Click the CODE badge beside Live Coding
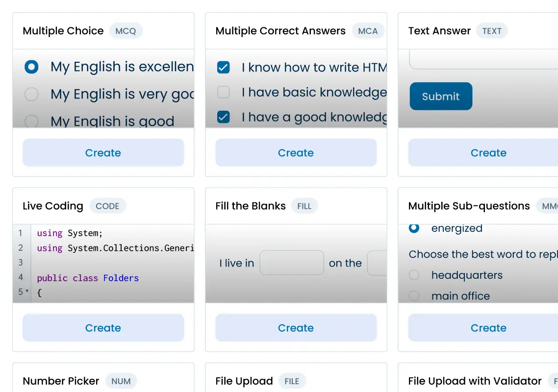Viewport: 558px width, 392px height. [x=108, y=206]
